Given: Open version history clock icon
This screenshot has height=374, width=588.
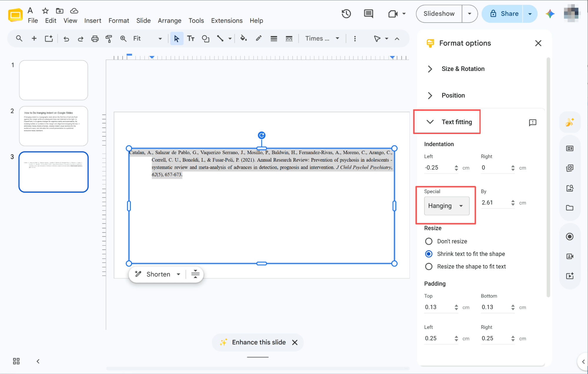Looking at the screenshot, I should point(346,14).
